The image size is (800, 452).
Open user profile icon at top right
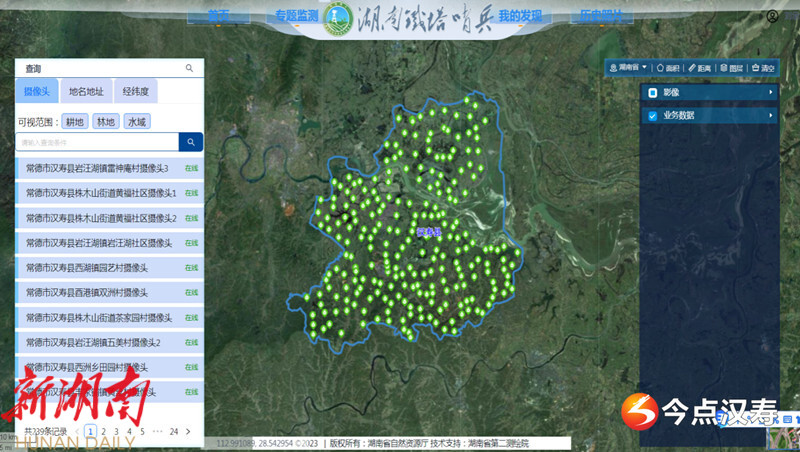tap(772, 17)
